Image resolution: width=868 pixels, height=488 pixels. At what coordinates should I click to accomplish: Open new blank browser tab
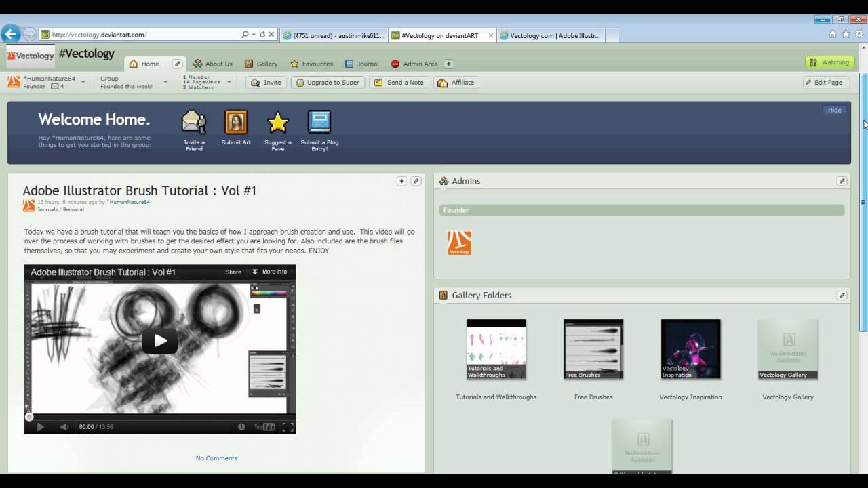[612, 35]
